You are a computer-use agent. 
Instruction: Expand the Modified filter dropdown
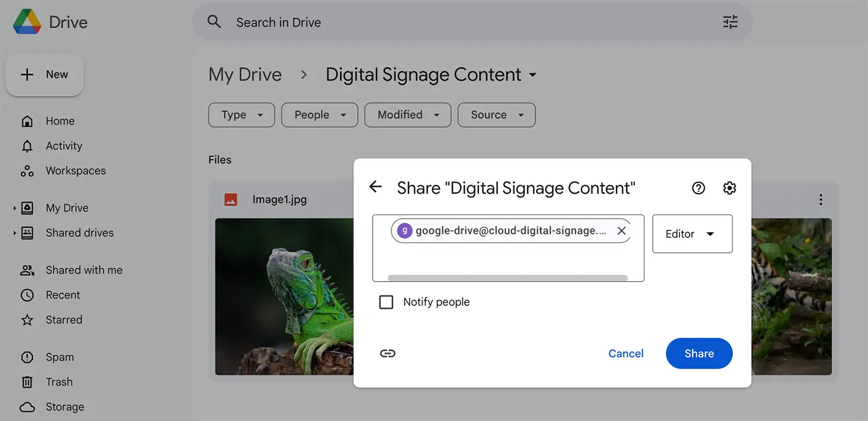coord(407,115)
